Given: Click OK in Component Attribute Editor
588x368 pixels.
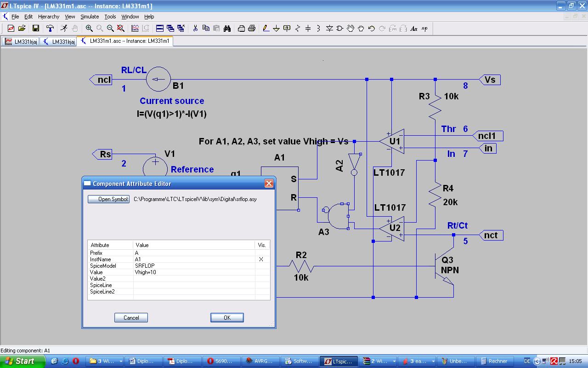Looking at the screenshot, I should tap(227, 317).
